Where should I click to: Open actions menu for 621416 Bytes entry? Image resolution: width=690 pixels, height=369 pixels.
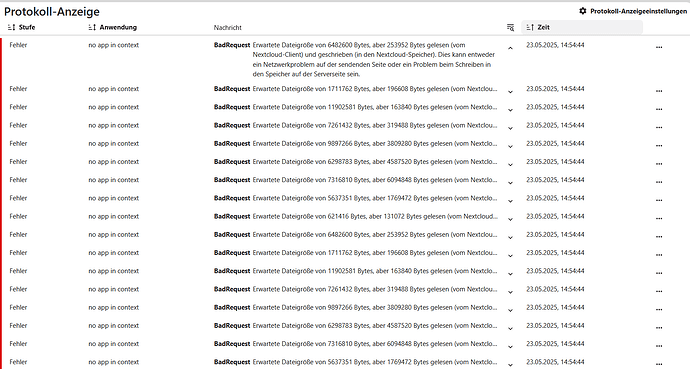(659, 219)
